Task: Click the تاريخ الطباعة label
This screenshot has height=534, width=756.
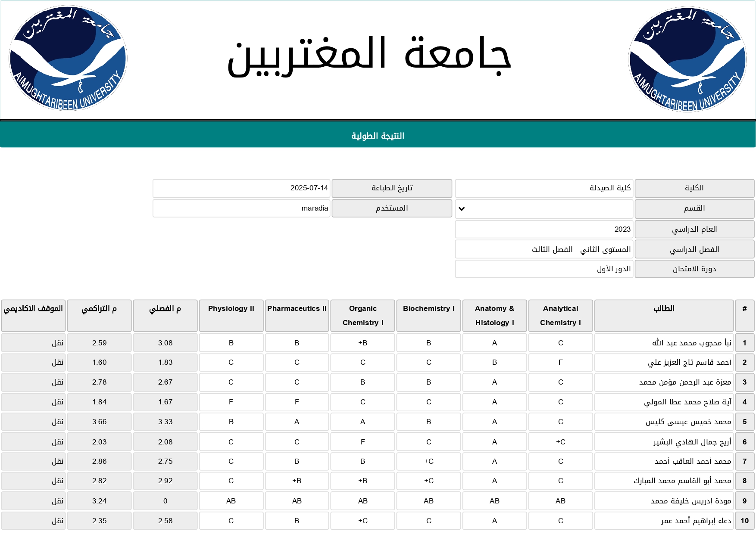Action: point(392,189)
